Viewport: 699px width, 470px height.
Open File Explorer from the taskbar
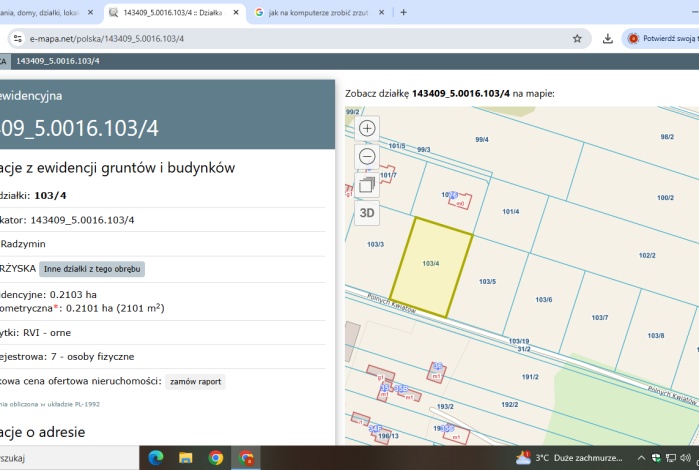coord(185,458)
